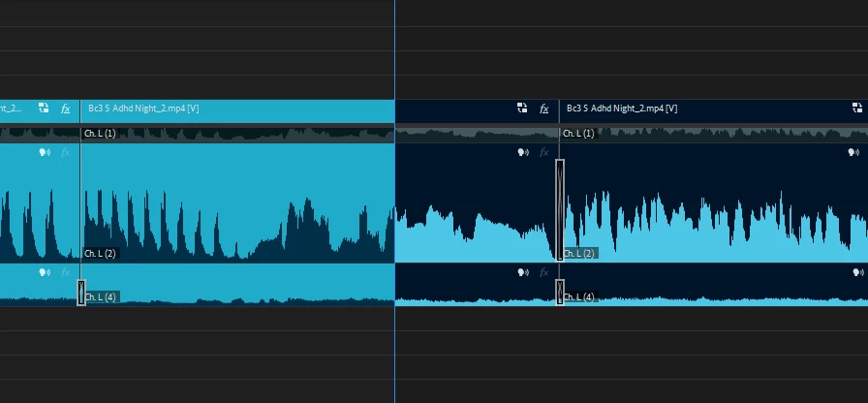Click the dialogue icon on the dark clip's bottom audio channel after the playhead
Screen dimensions: 868x403
click(x=523, y=272)
